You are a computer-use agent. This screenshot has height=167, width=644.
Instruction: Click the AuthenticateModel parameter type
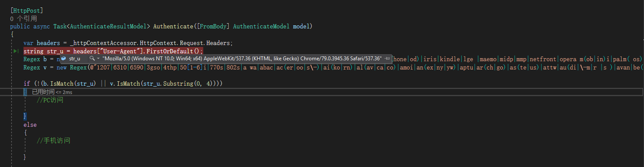click(x=261, y=26)
